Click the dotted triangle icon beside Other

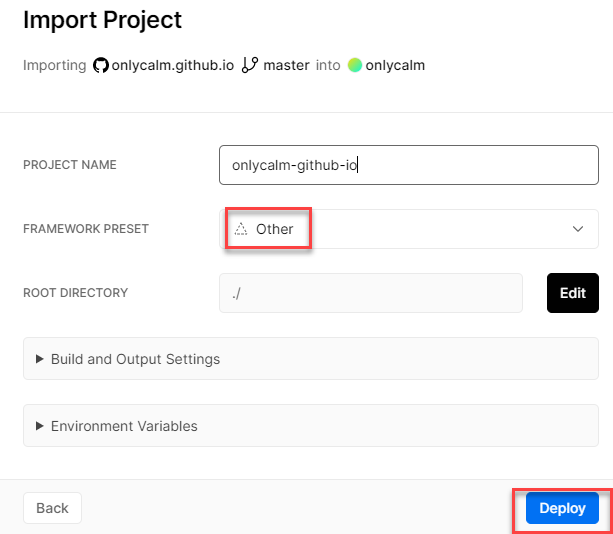[x=241, y=229]
